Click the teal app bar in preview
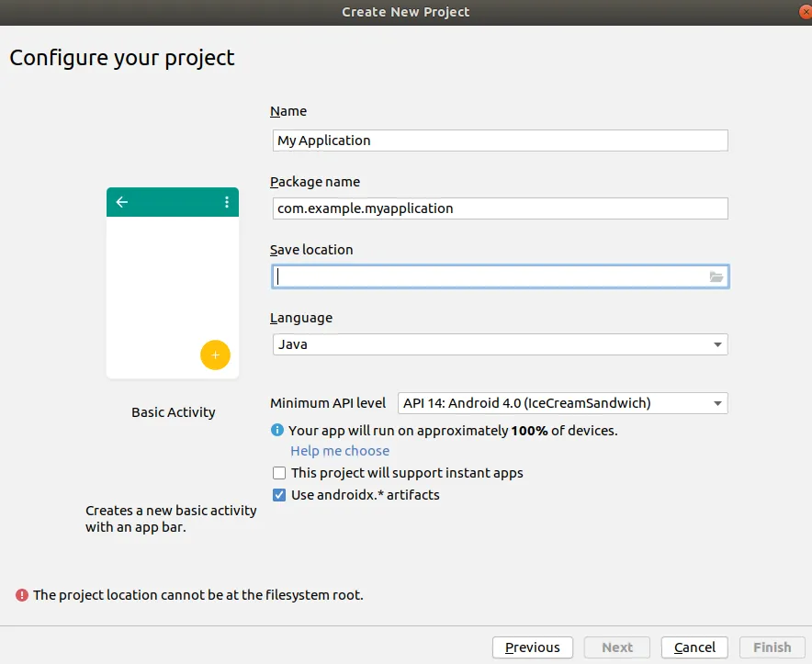 (173, 202)
